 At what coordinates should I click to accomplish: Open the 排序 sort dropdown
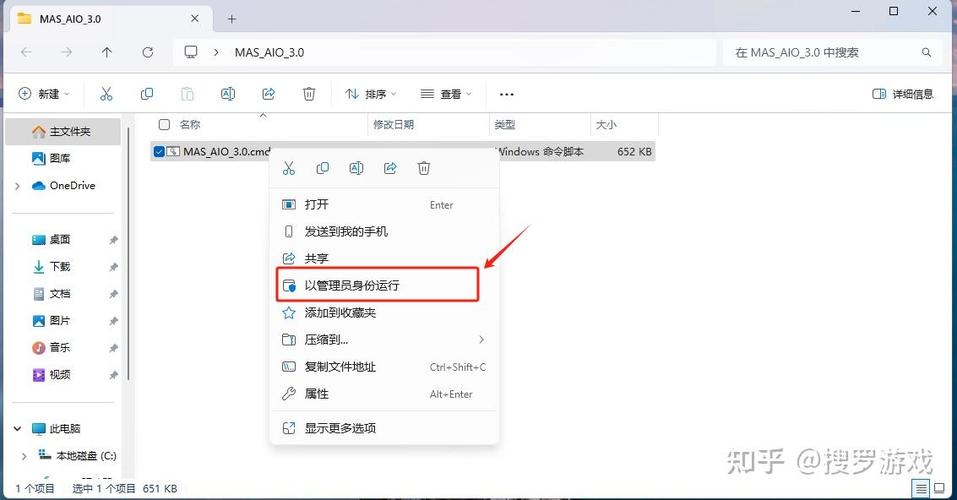tap(371, 94)
